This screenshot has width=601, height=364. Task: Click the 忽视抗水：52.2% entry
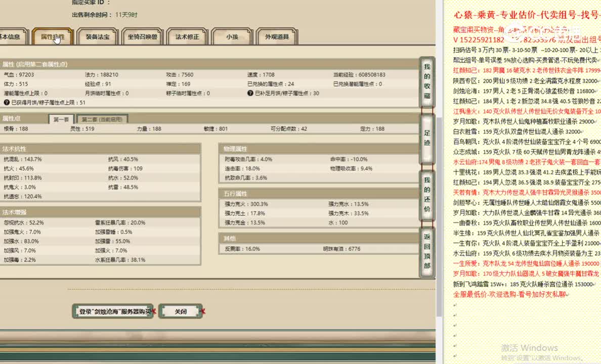pyautogui.click(x=24, y=222)
